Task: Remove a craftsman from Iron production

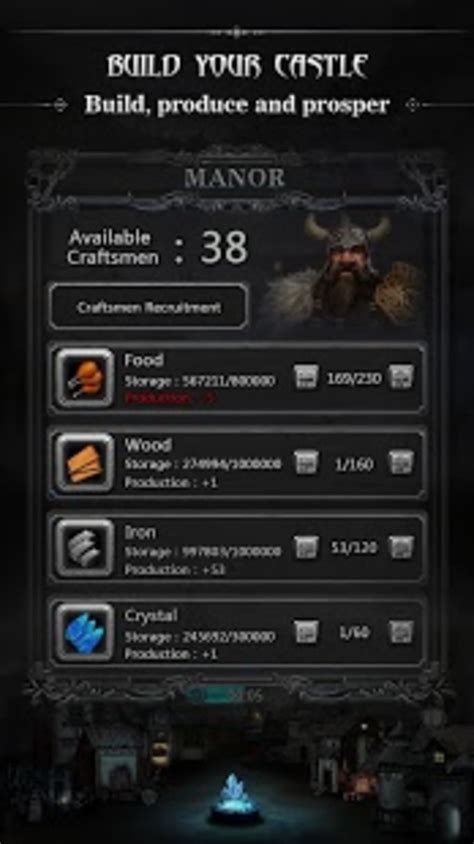Action: click(306, 547)
